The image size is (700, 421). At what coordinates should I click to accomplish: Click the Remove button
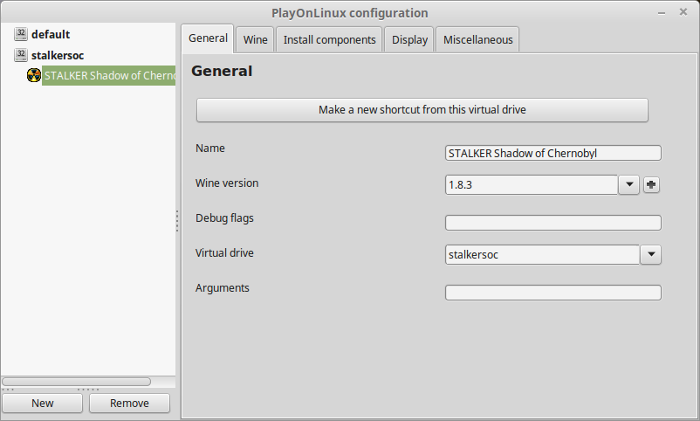129,403
